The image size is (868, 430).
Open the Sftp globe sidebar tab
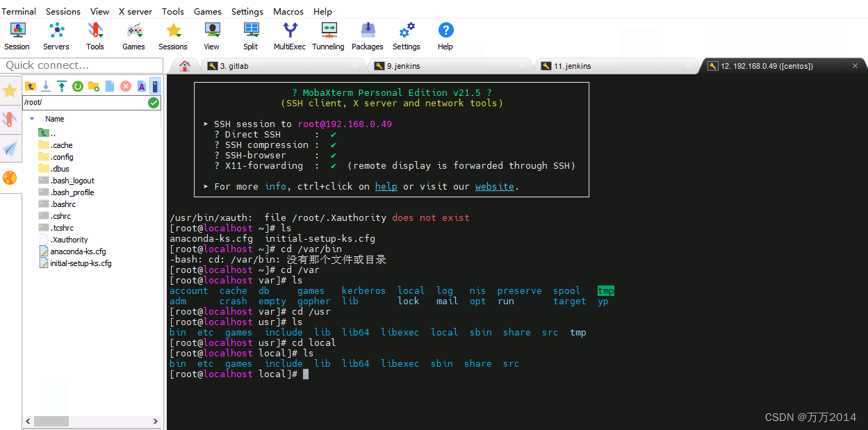[10, 178]
